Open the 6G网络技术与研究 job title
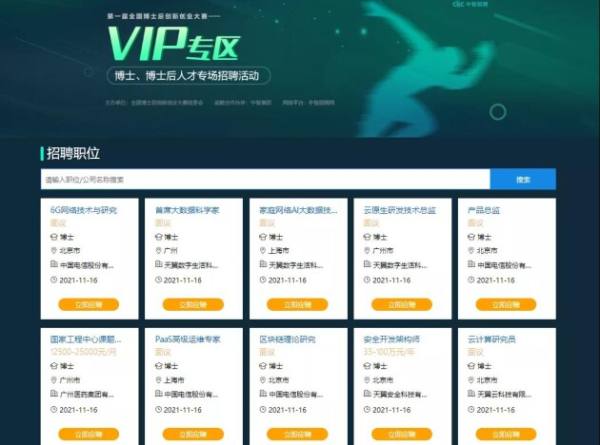The width and height of the screenshot is (600, 445). click(x=83, y=210)
